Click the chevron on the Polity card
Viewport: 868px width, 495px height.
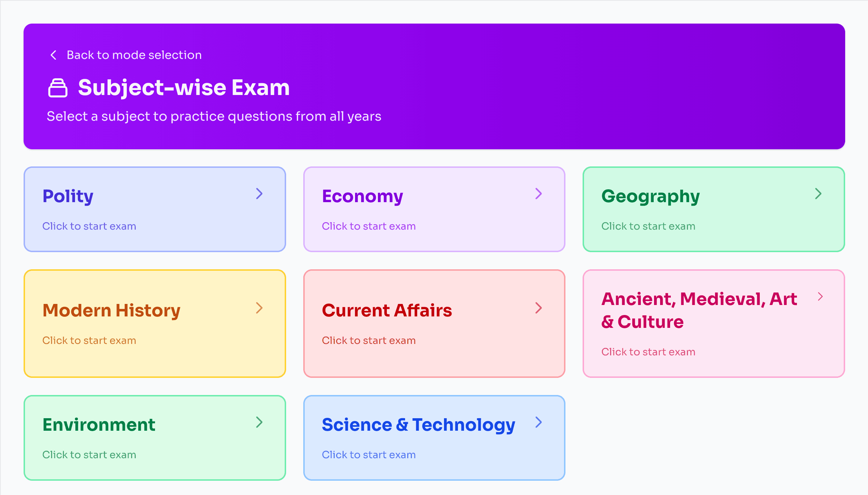[x=259, y=194]
